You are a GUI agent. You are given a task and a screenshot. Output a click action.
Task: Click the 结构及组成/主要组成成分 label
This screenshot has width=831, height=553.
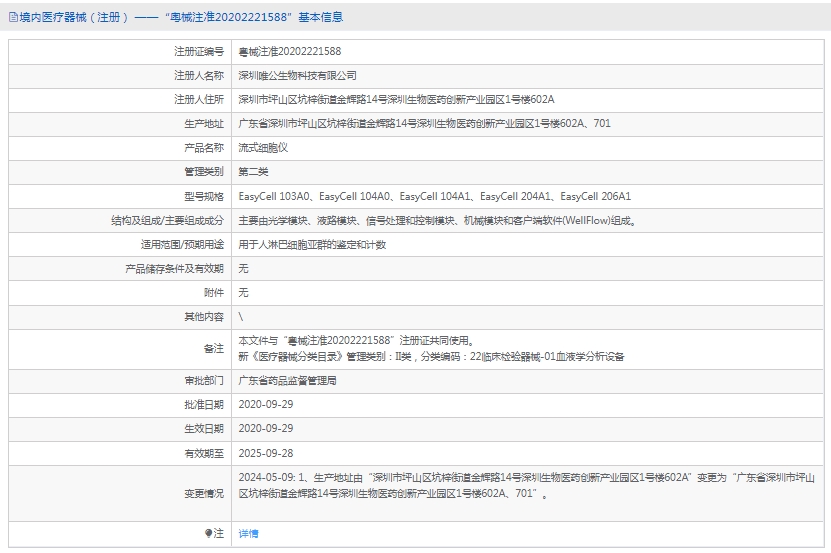[x=167, y=221]
